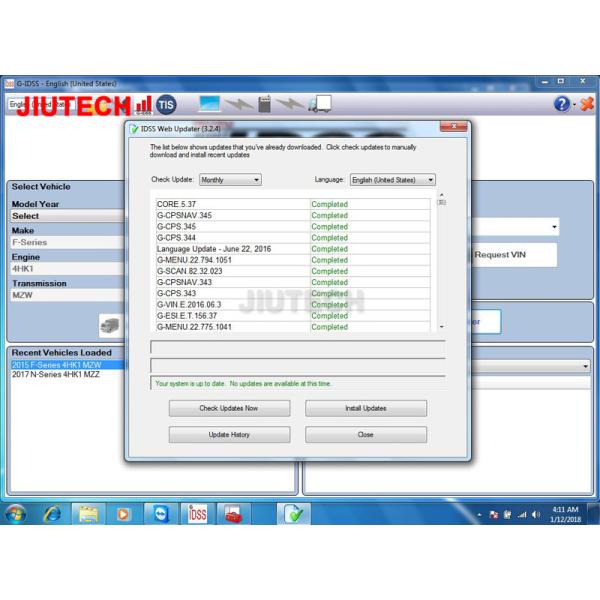The height and width of the screenshot is (600, 600).
Task: Click the orange exit X icon in G-IDSS toolbar
Action: pyautogui.click(x=587, y=104)
